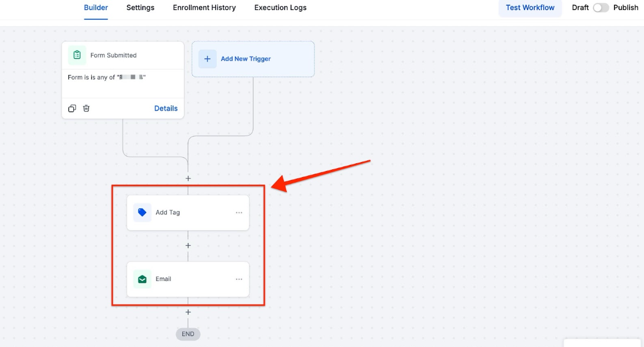Add a step below the Email action
This screenshot has height=347, width=644.
pyautogui.click(x=188, y=312)
